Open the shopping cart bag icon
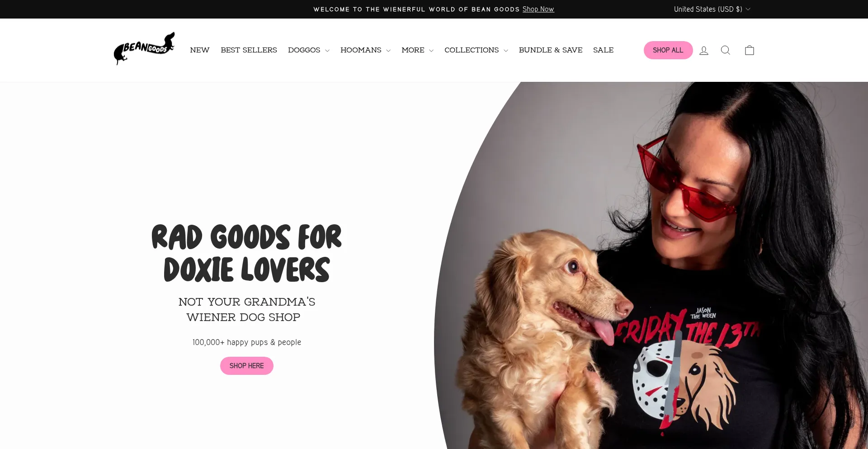The height and width of the screenshot is (449, 868). pos(750,50)
